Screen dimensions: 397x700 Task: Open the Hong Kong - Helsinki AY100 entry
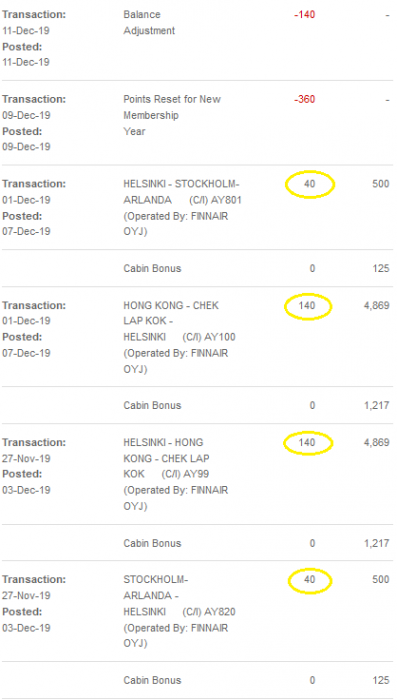(180, 338)
